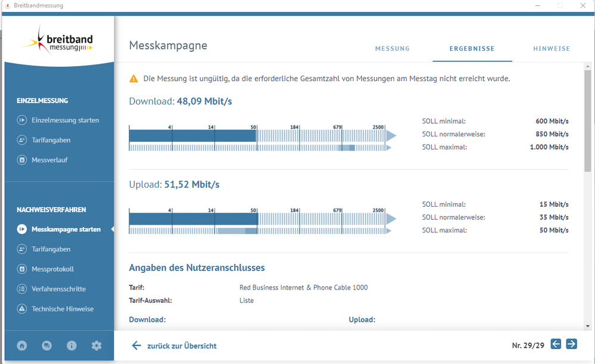
Task: Click the scrollbar down arrow
Action: (588, 326)
